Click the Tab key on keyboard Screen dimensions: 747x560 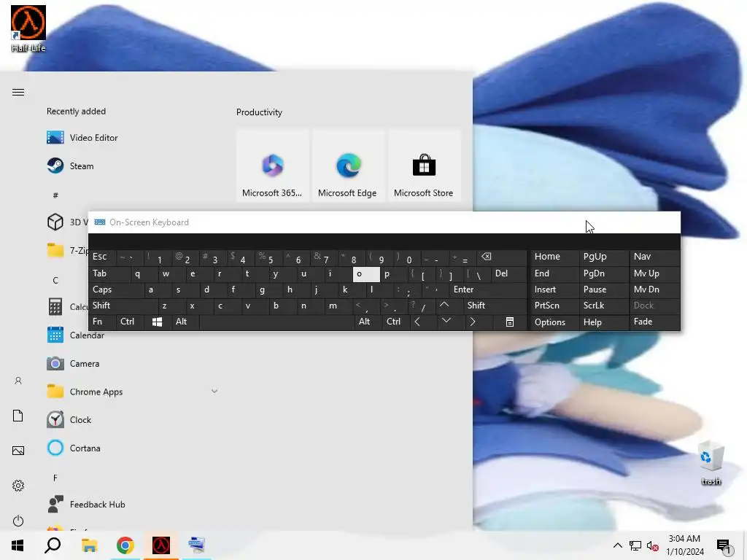(x=109, y=273)
